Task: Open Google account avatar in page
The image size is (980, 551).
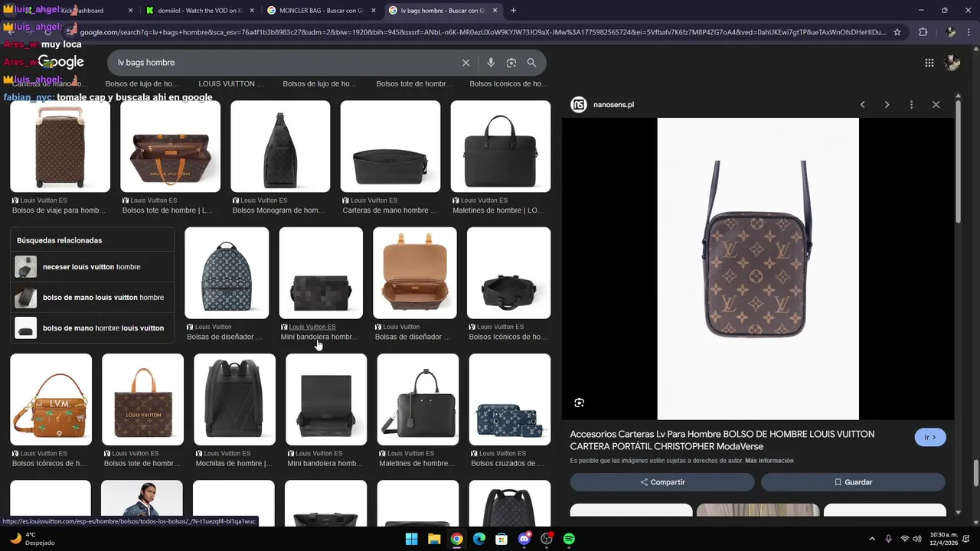Action: [x=952, y=63]
